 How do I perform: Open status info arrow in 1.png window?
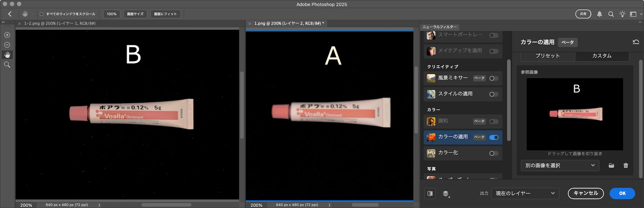(329, 205)
